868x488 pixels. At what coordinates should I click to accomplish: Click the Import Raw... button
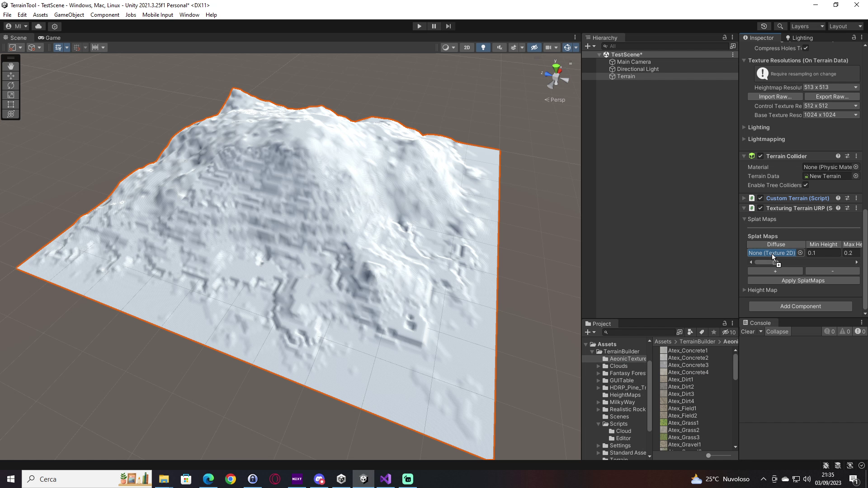click(x=775, y=97)
